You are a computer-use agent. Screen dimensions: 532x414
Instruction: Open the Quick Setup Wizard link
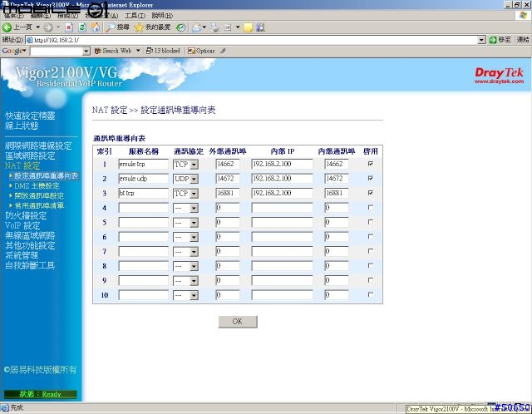tap(30, 116)
